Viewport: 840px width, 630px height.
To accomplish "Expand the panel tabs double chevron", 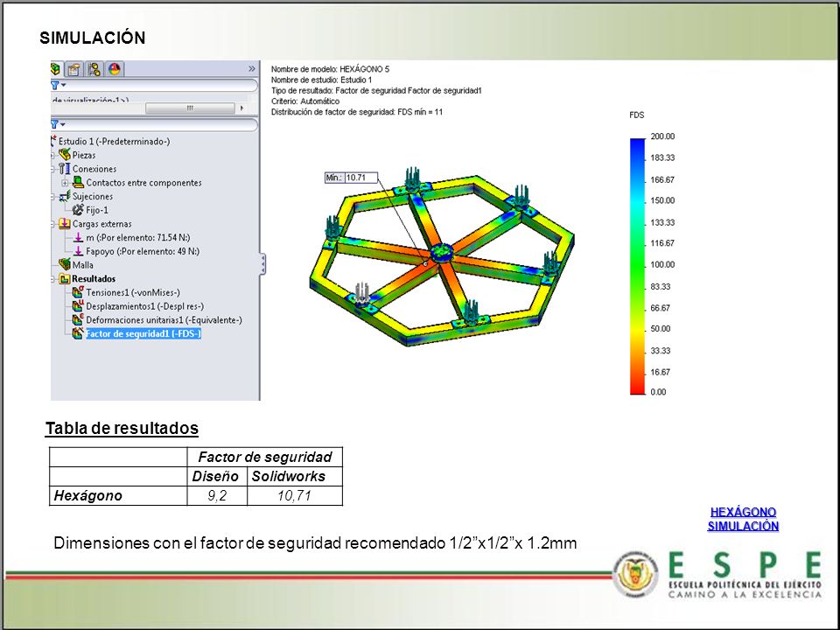I will pos(252,69).
